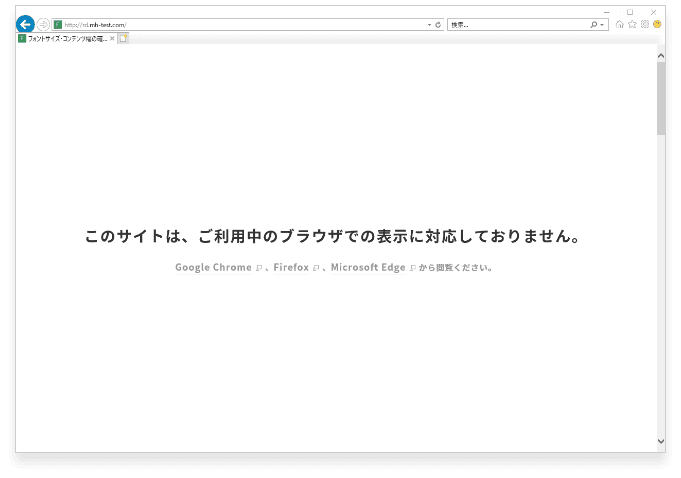Click the このサイトは、ご利用中のブラウザ heading text

click(x=333, y=236)
